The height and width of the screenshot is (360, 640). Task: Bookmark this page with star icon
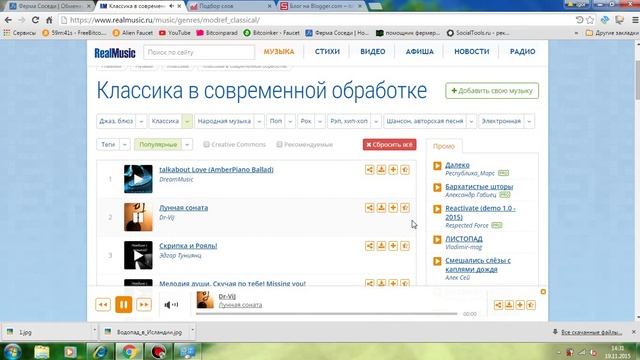point(590,20)
